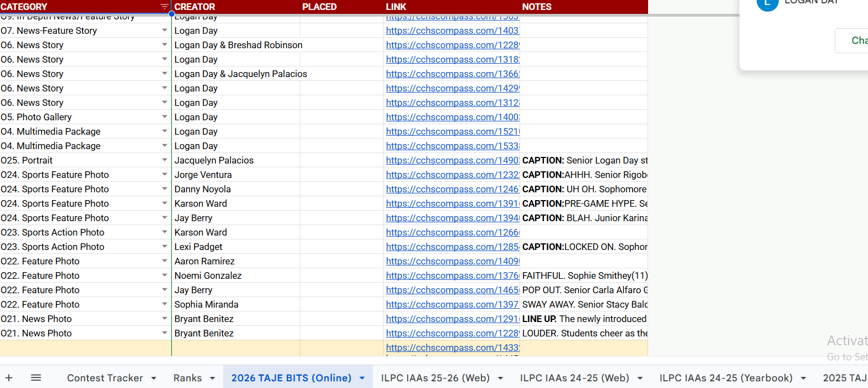This screenshot has width=868, height=388.
Task: Open Lexi Padget's Sports Action Photo link
Action: tap(452, 247)
